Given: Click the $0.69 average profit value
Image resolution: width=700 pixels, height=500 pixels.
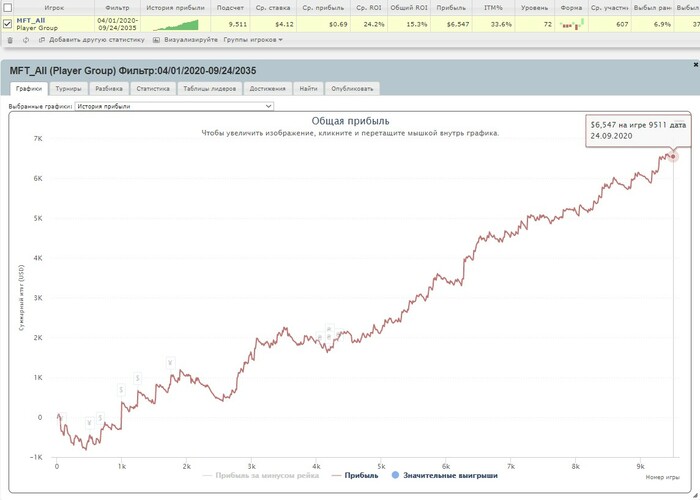Looking at the screenshot, I should 338,25.
